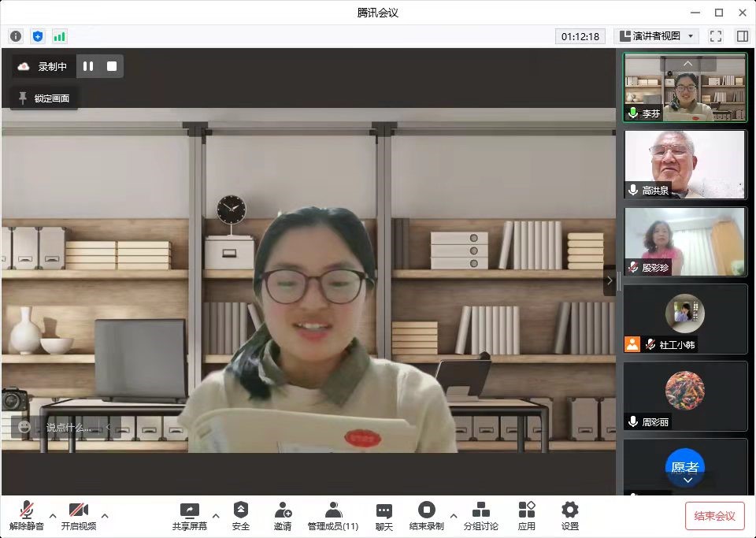The height and width of the screenshot is (538, 756).
Task: Pause the cloud recording
Action: tap(88, 66)
